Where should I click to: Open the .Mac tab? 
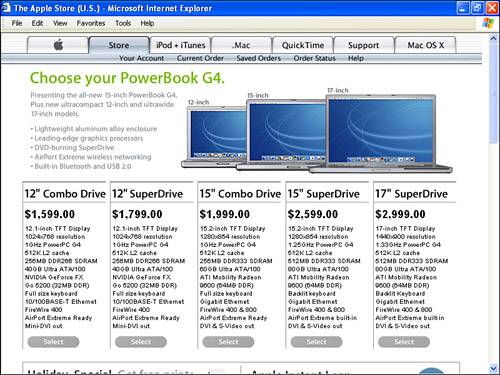[x=241, y=45]
